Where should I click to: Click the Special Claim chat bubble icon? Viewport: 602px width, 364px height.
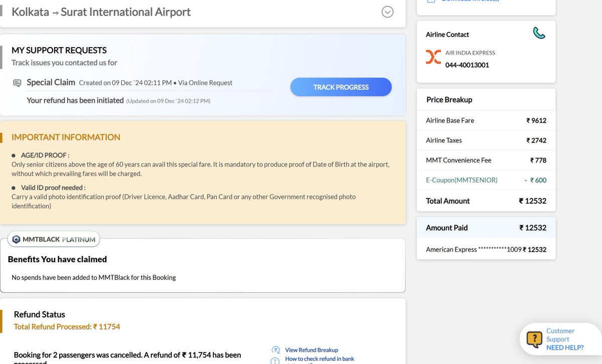click(x=17, y=82)
